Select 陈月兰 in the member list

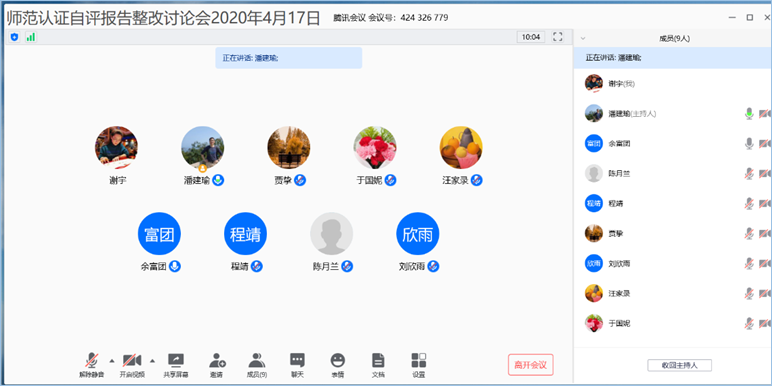point(673,173)
